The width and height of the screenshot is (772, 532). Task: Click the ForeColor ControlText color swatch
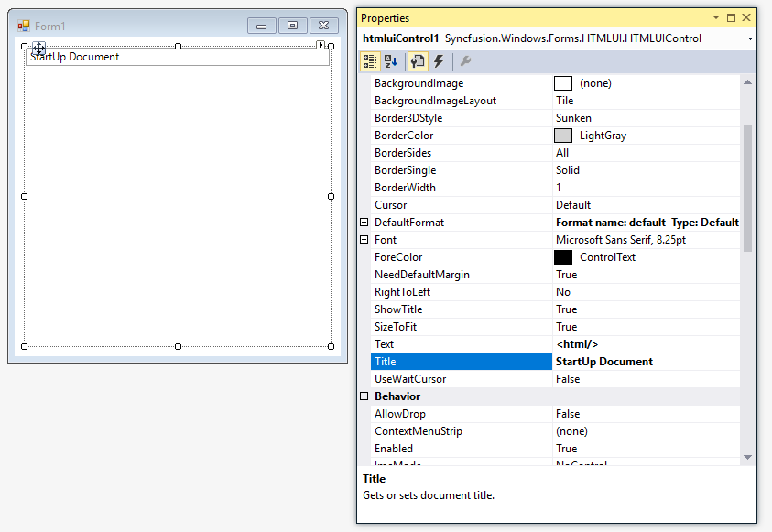click(x=563, y=257)
